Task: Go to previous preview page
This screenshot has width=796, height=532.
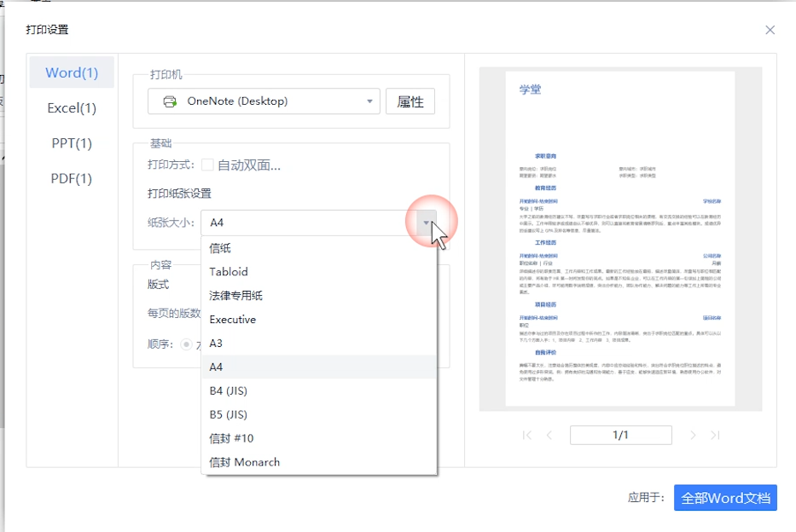Action: pyautogui.click(x=549, y=436)
